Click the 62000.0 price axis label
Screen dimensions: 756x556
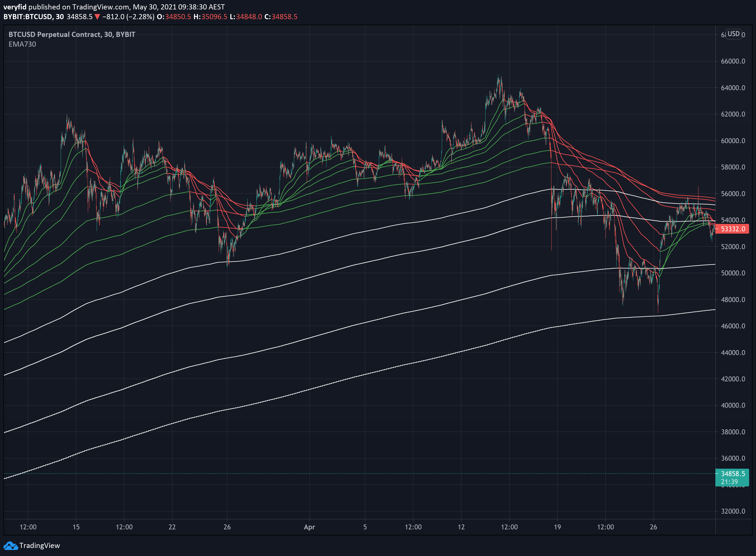733,114
